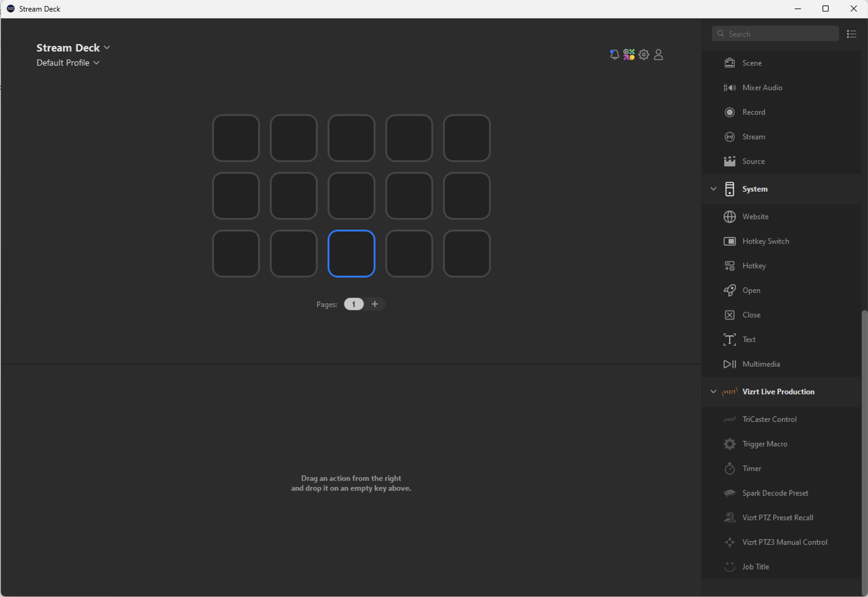Toggle the actions list view icon
Viewport: 868px width, 597px height.
pos(852,34)
